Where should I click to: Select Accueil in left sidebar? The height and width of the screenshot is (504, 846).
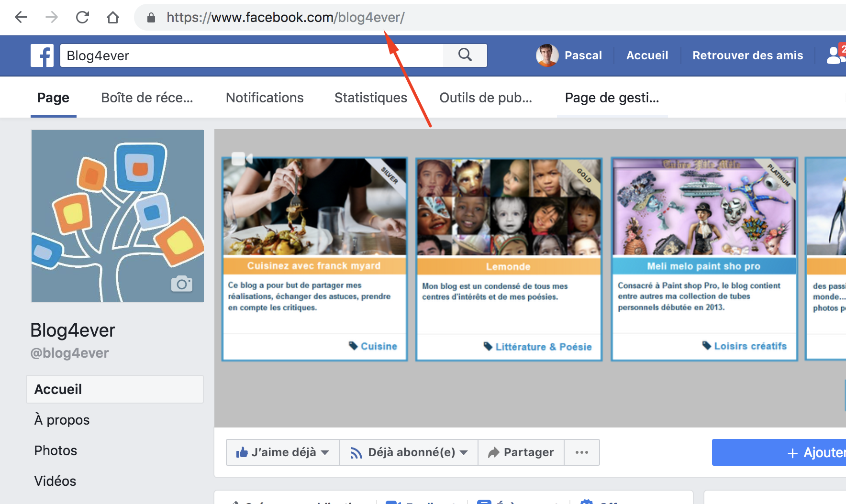tap(115, 389)
